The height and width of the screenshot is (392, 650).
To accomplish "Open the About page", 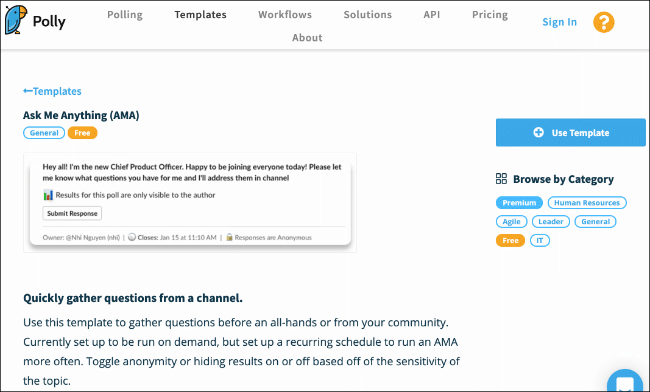I will click(307, 38).
